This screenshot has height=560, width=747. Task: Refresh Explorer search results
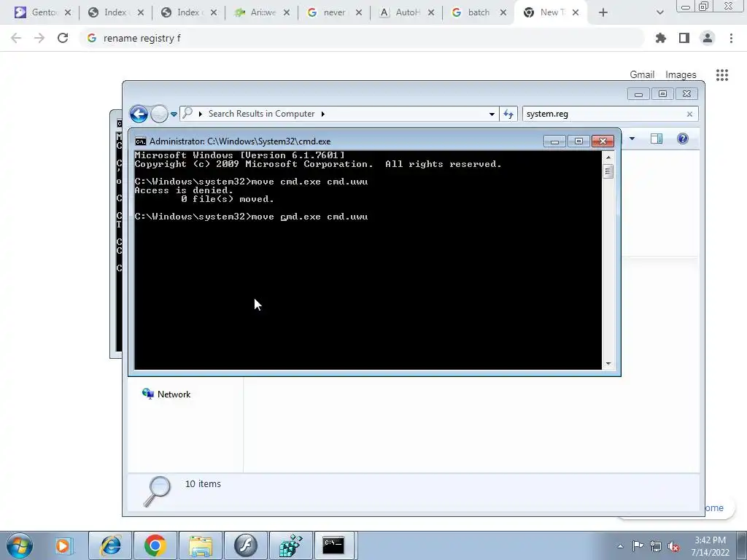click(508, 114)
